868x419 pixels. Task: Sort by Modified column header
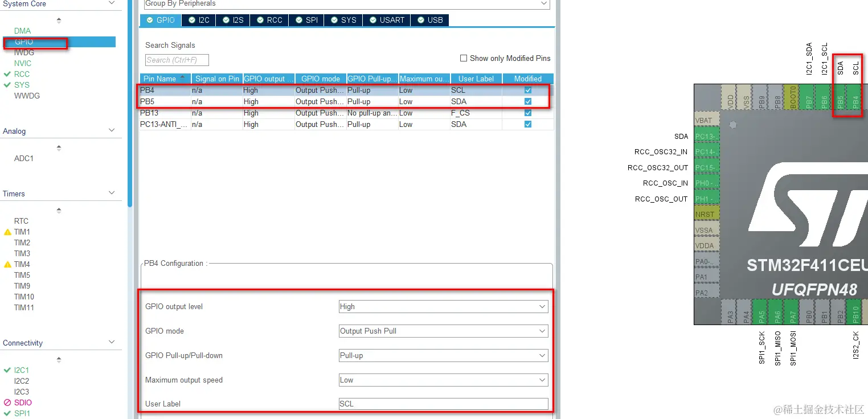[528, 79]
